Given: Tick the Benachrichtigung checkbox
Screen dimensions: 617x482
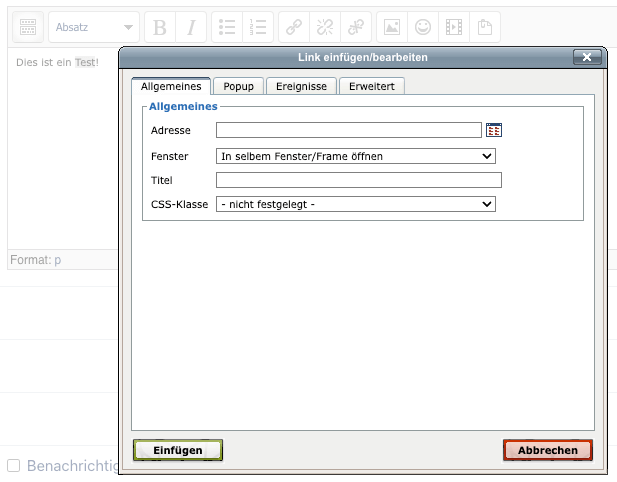Looking at the screenshot, I should 14,466.
